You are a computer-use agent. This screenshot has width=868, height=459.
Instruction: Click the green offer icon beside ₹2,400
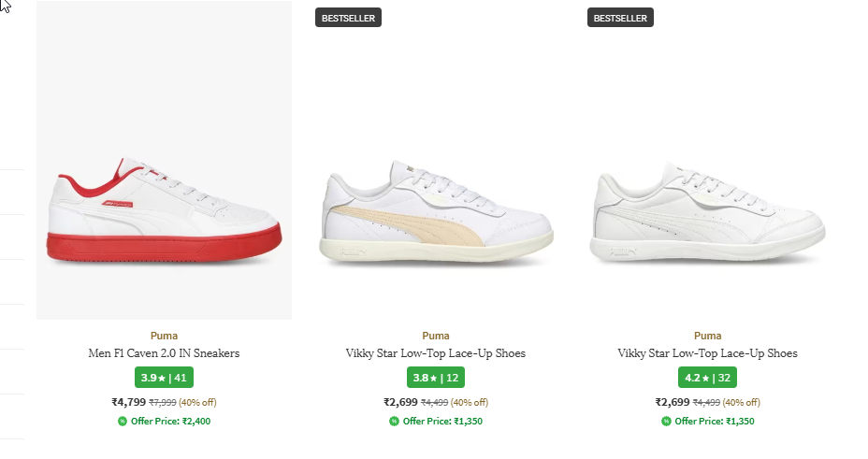tap(122, 421)
